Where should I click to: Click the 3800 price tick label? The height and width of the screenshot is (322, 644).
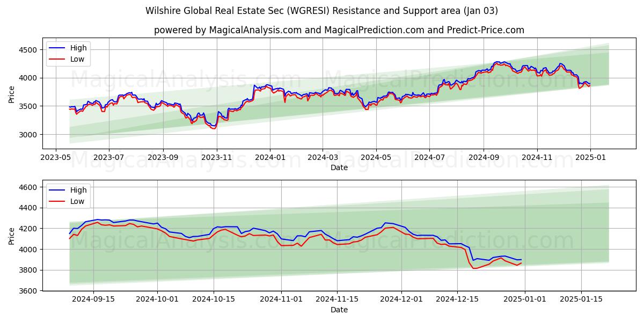(28, 270)
